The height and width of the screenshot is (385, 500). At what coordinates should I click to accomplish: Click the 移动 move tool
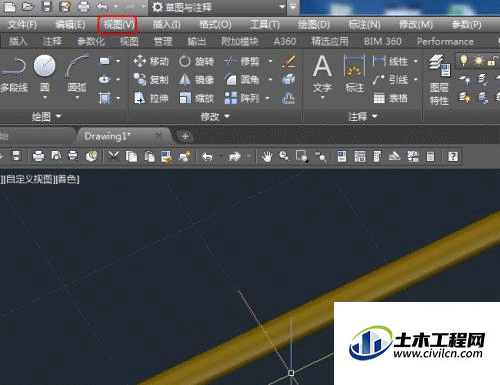(x=151, y=61)
